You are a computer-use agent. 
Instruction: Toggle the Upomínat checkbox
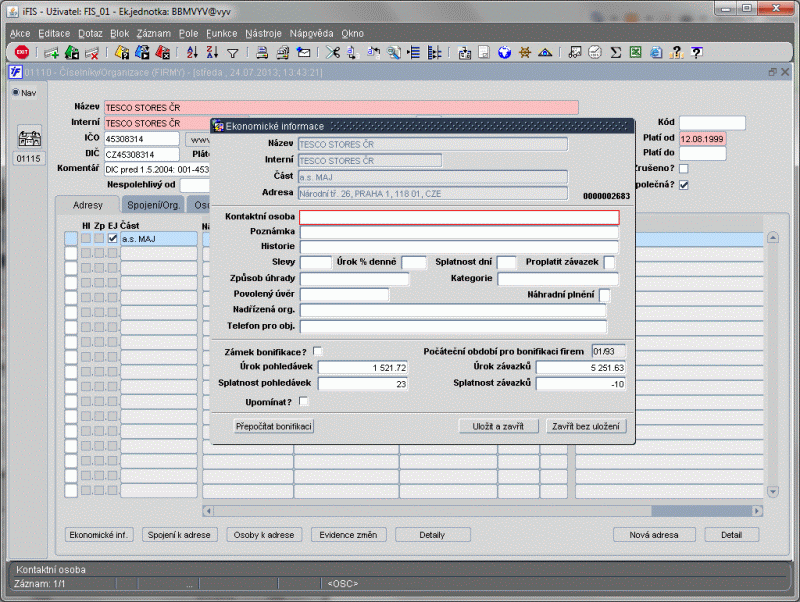[x=304, y=401]
